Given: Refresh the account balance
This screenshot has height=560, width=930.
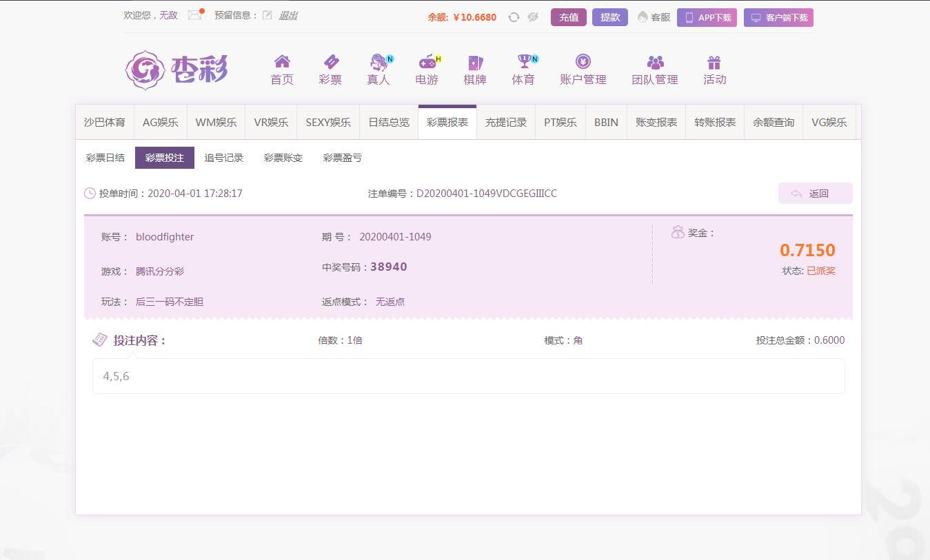Looking at the screenshot, I should 514,17.
